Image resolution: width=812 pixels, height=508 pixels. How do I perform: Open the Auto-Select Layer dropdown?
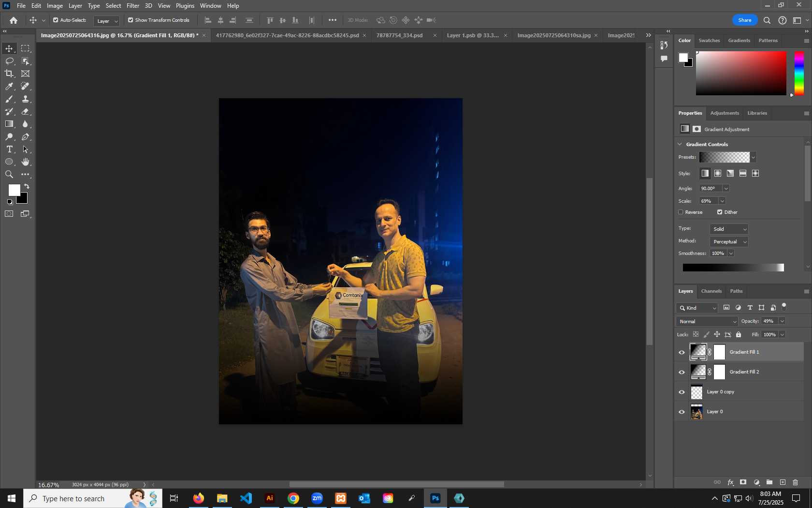107,21
